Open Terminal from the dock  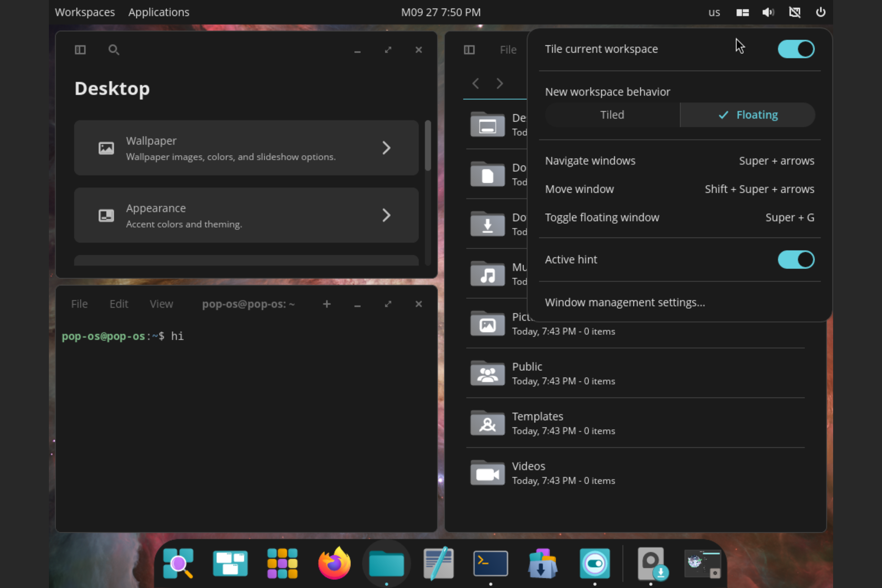pos(491,563)
